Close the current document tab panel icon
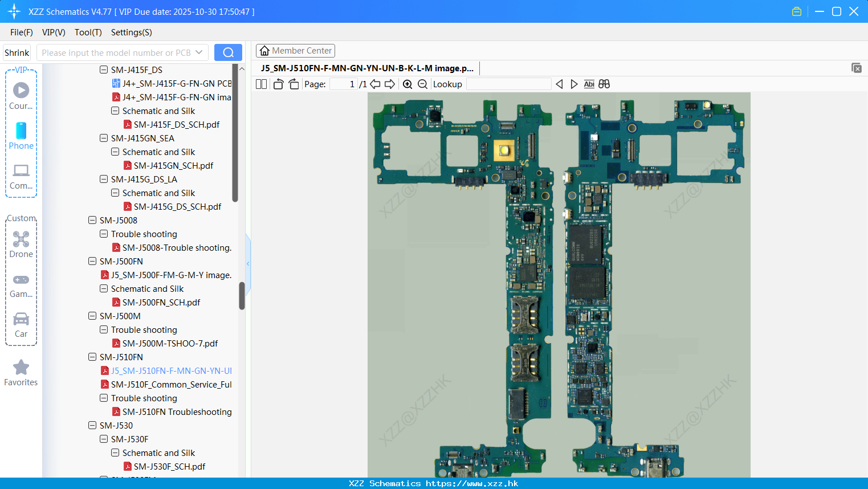This screenshot has width=868, height=489. pyautogui.click(x=856, y=68)
